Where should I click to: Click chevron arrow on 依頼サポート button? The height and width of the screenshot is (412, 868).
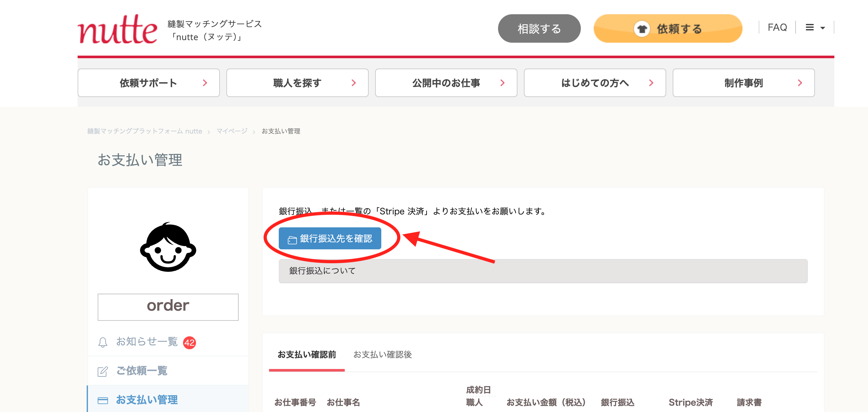click(205, 83)
